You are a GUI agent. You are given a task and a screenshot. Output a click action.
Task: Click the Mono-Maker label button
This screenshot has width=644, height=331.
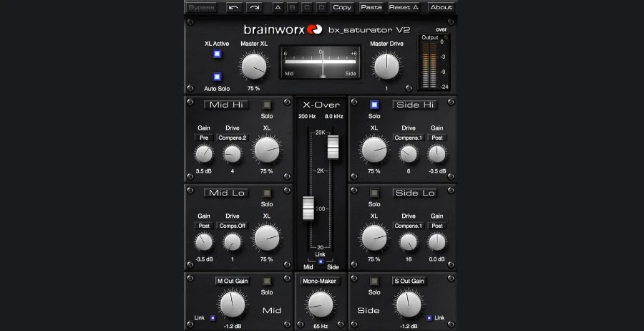[321, 282]
